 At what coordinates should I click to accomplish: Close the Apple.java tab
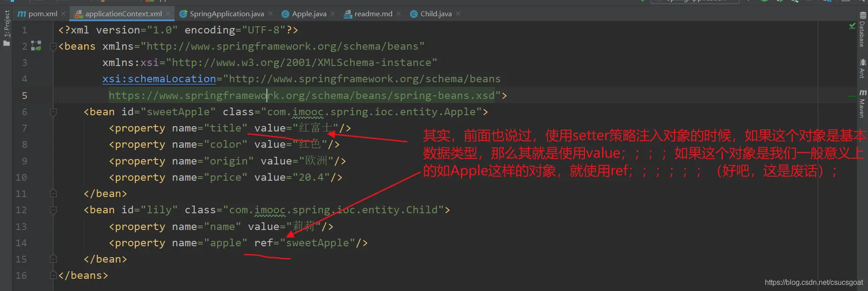[x=332, y=14]
